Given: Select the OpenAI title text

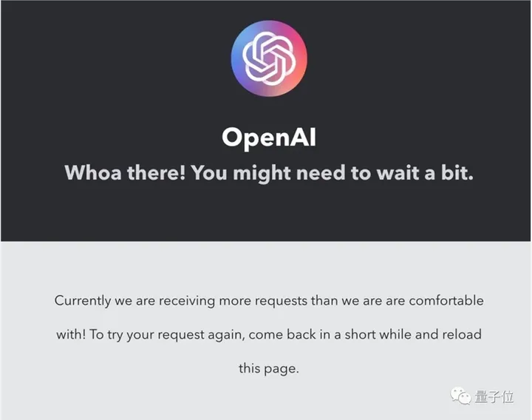Looking at the screenshot, I should (x=269, y=138).
